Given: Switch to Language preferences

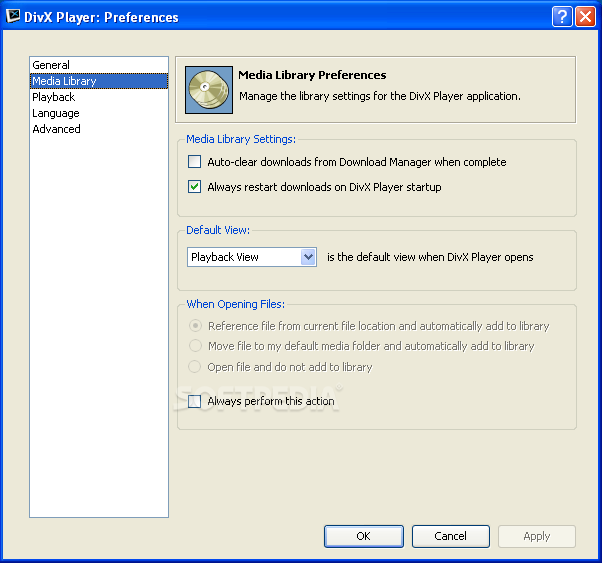Looking at the screenshot, I should [x=99, y=113].
